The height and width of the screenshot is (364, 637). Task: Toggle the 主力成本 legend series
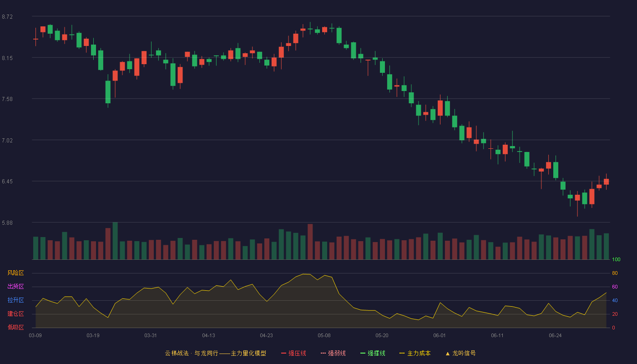click(x=415, y=353)
